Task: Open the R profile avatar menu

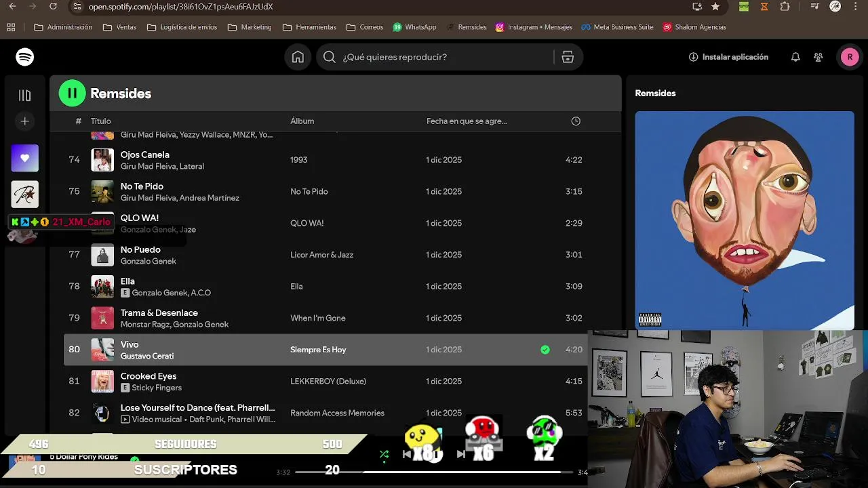Action: click(x=850, y=57)
